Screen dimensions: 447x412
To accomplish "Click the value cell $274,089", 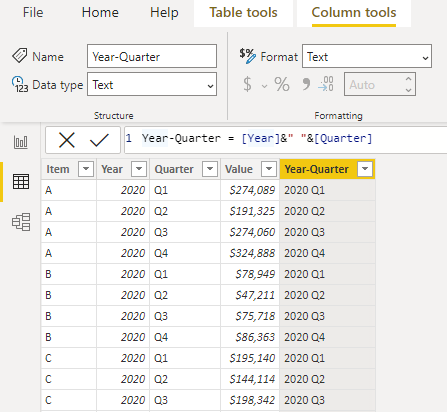I will point(250,190).
